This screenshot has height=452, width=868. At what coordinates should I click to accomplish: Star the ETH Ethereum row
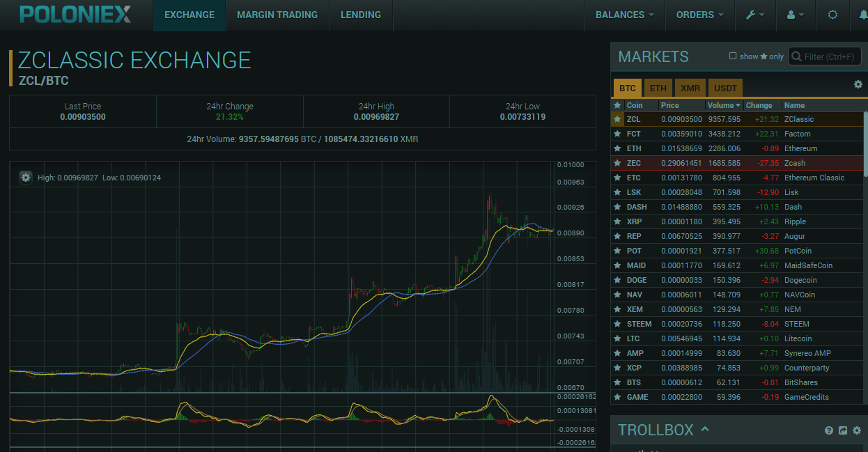(x=617, y=148)
